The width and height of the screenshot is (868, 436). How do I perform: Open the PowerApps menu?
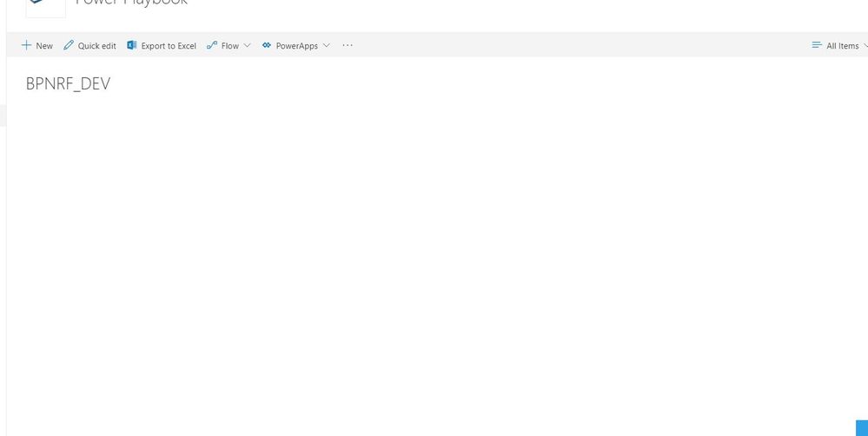click(x=296, y=46)
